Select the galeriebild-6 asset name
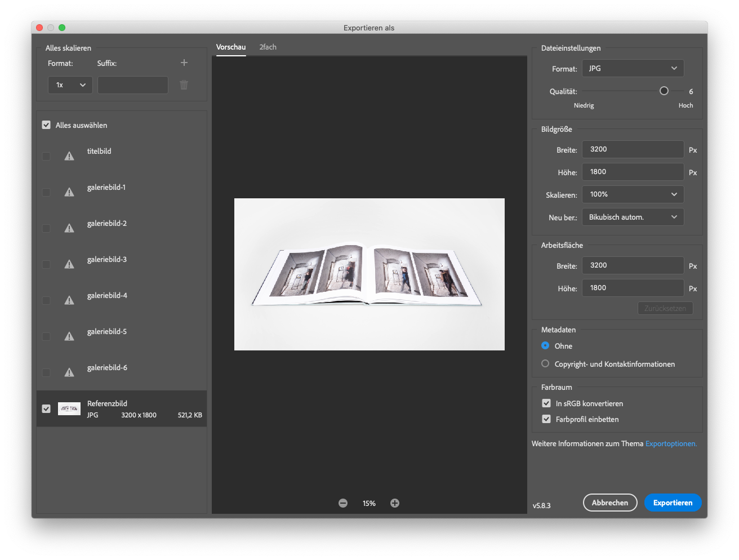Screen dimensions: 739x560 coord(107,367)
